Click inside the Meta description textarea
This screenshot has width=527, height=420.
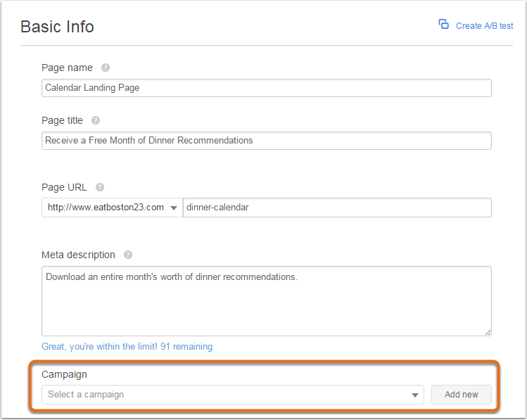tap(267, 301)
